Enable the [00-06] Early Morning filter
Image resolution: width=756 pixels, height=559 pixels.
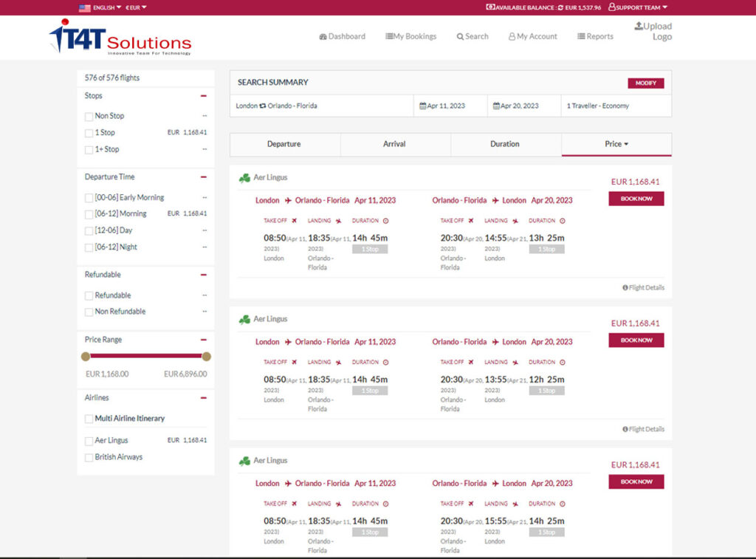click(x=89, y=198)
